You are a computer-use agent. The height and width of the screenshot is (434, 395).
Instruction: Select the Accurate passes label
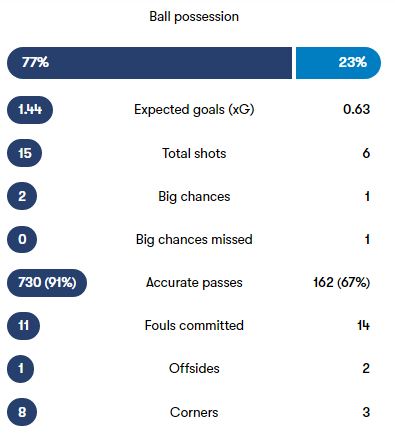click(x=194, y=283)
